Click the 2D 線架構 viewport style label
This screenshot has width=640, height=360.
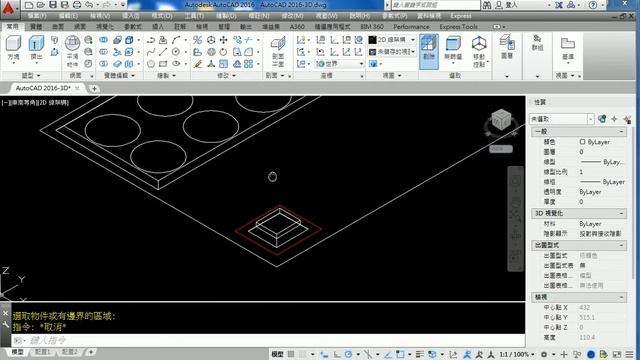pos(54,103)
